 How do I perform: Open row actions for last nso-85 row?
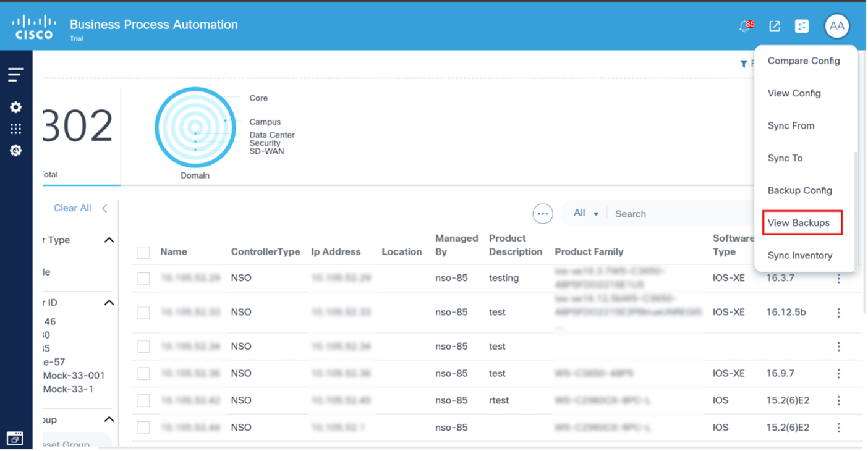click(x=838, y=428)
